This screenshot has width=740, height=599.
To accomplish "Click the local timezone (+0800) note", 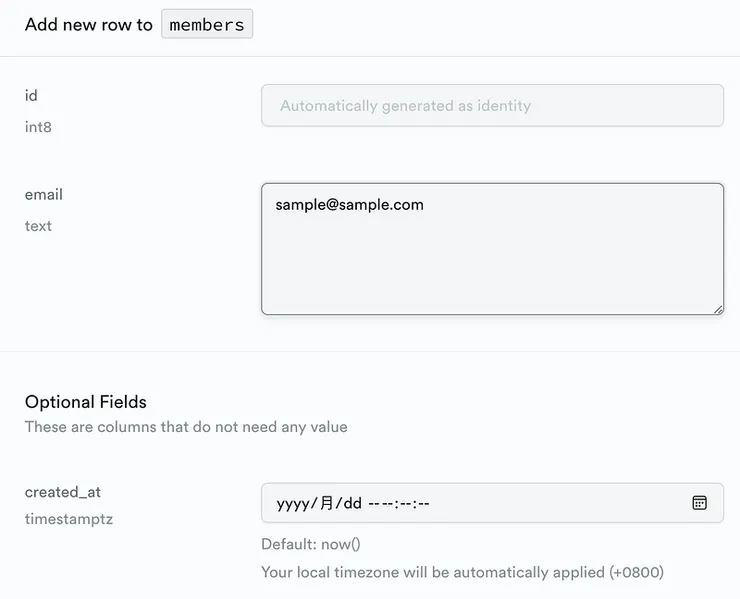I will 462,573.
